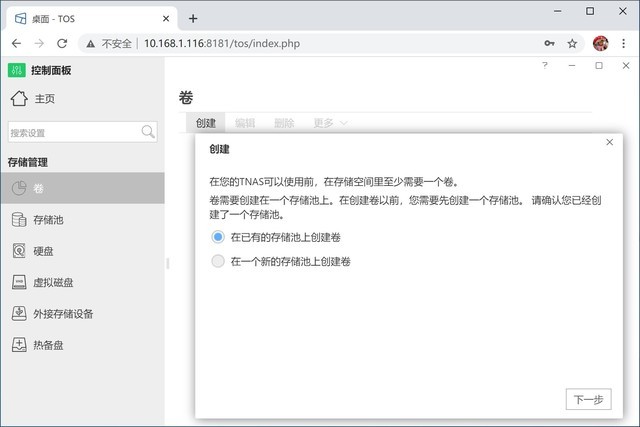
Task: Click the 卷 page title
Action: (186, 98)
